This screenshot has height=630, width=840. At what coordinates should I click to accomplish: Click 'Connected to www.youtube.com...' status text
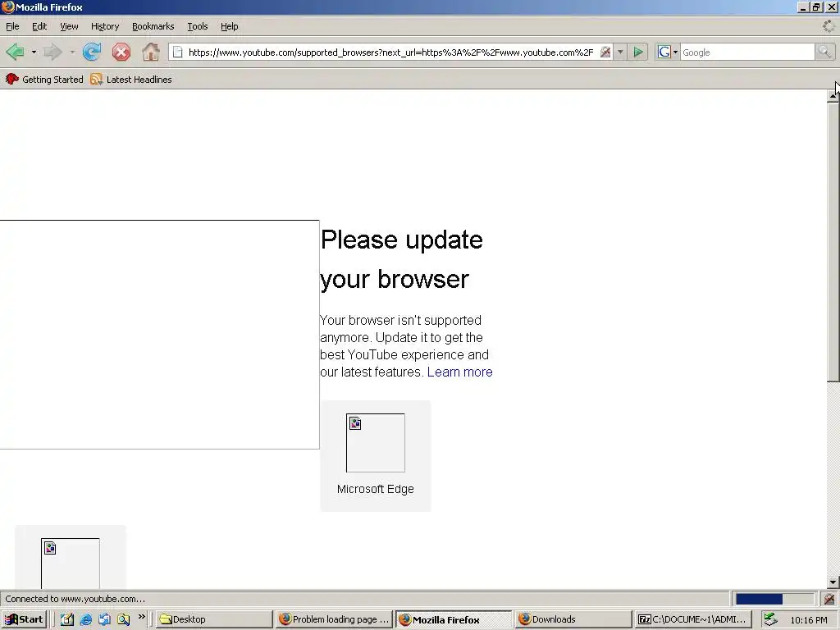[75, 599]
